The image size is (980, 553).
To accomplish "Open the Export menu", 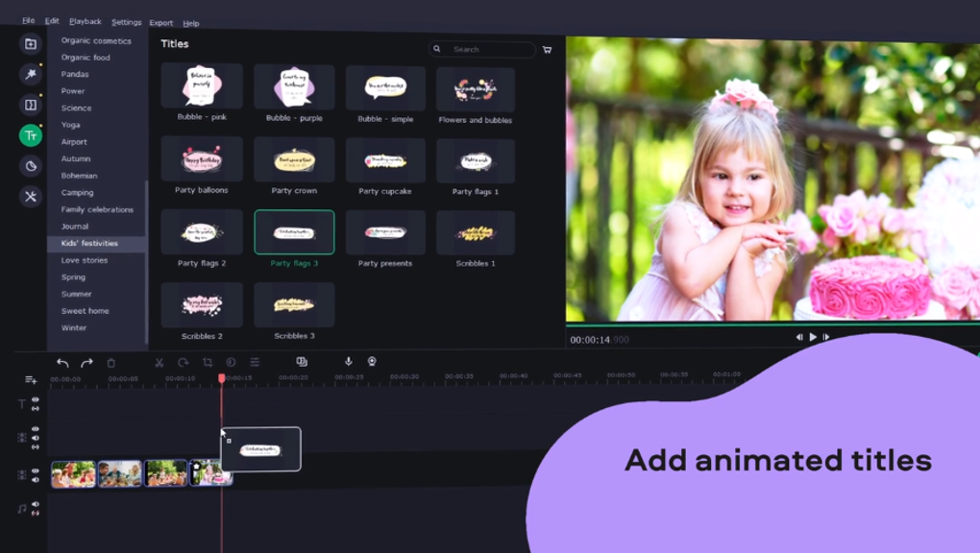I will point(161,22).
